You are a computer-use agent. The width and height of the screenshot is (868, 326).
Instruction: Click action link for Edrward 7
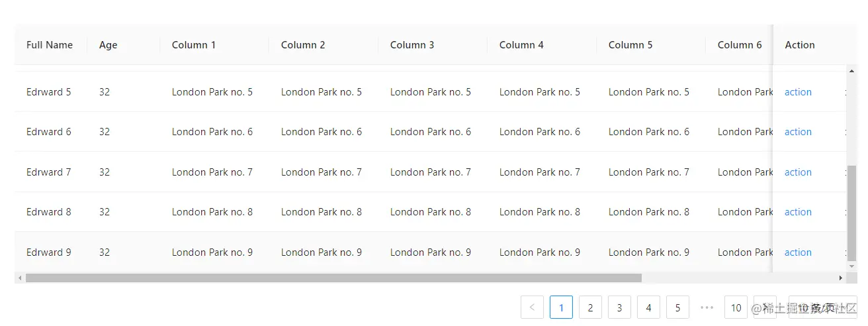click(798, 172)
